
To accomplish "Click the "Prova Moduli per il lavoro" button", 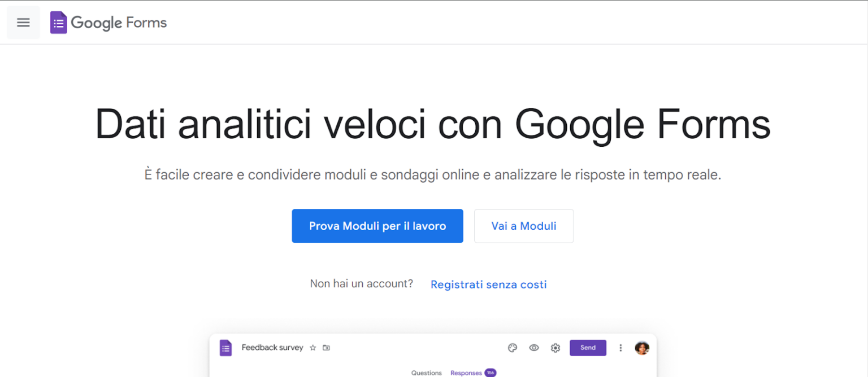I will (377, 226).
